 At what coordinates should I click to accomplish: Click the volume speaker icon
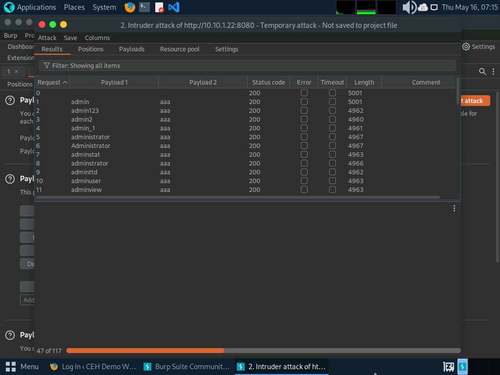pyautogui.click(x=409, y=7)
